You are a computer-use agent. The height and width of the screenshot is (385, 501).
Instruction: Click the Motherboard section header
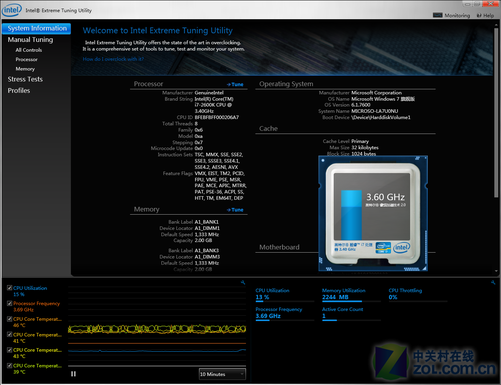[x=279, y=247]
